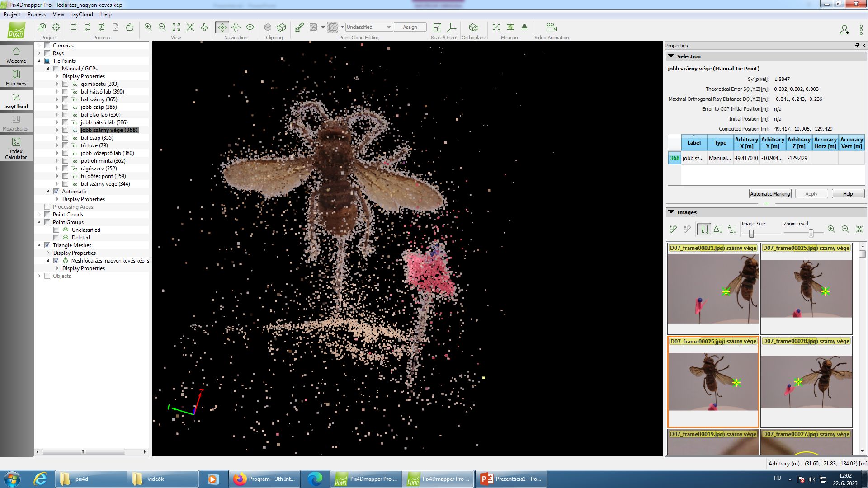Screen dimensions: 868x488
Task: Click the New Scale Constraint icon
Action: coord(437,27)
